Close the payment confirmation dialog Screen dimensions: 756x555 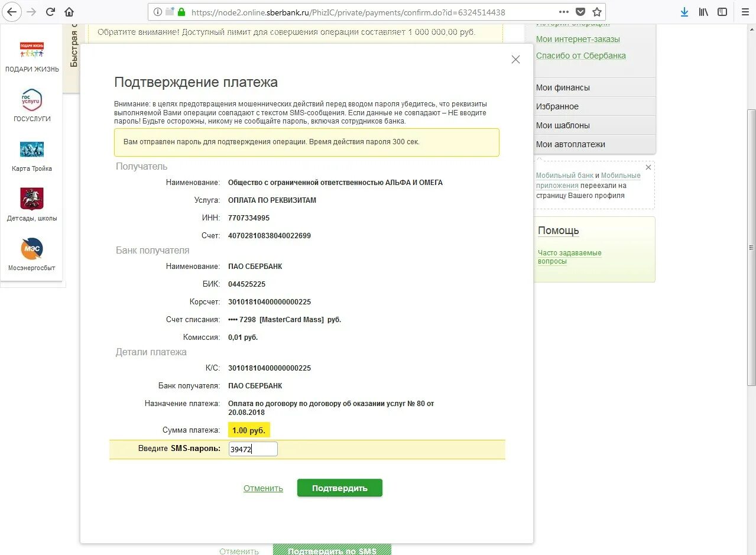515,59
